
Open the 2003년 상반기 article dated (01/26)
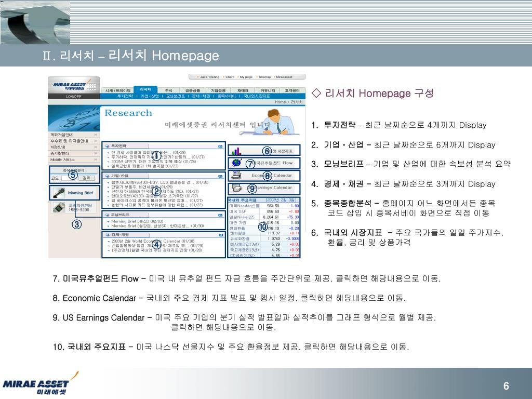154,162
